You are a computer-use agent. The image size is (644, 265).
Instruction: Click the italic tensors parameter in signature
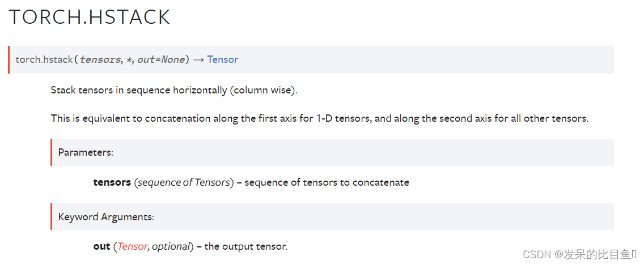coord(100,59)
